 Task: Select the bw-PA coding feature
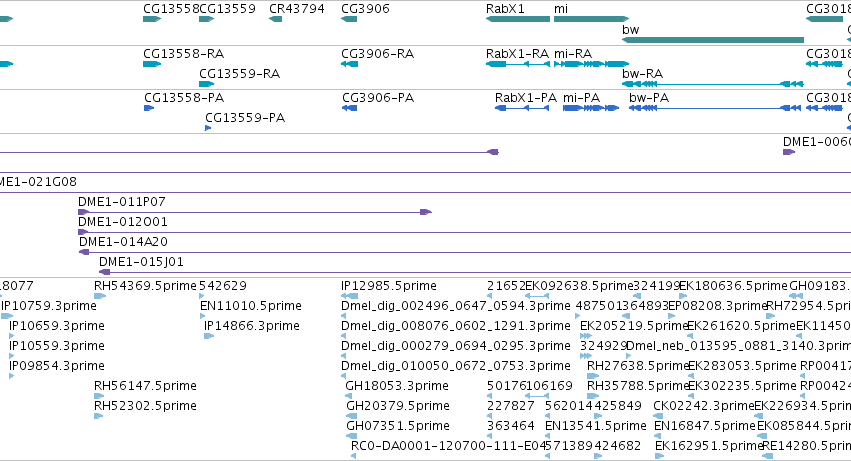tap(715, 108)
